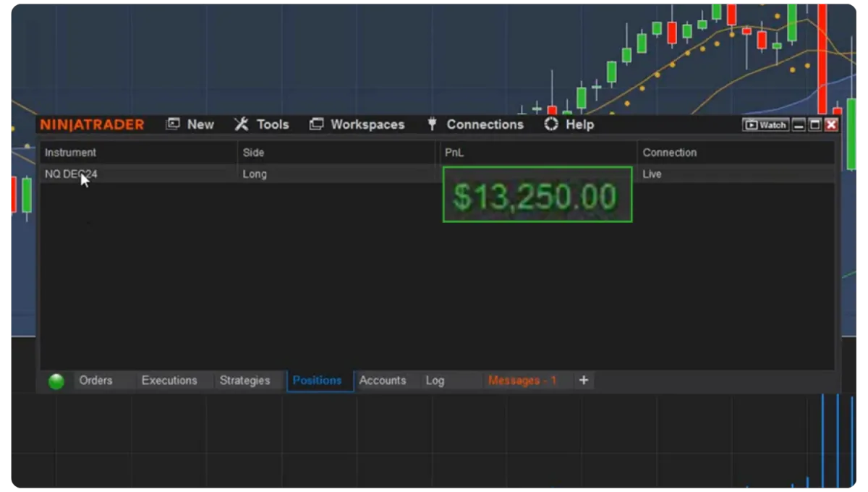Image resolution: width=868 pixels, height=492 pixels.
Task: Click the Watch video button
Action: [x=765, y=125]
